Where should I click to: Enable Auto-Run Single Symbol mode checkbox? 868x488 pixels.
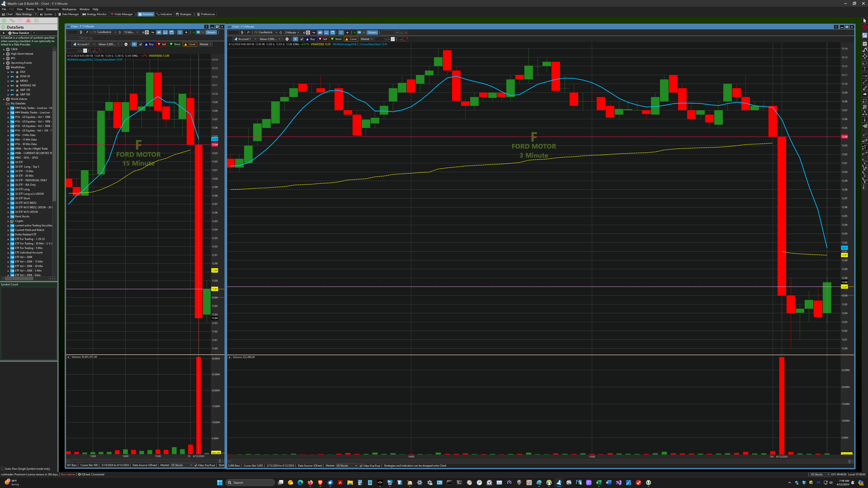3,469
